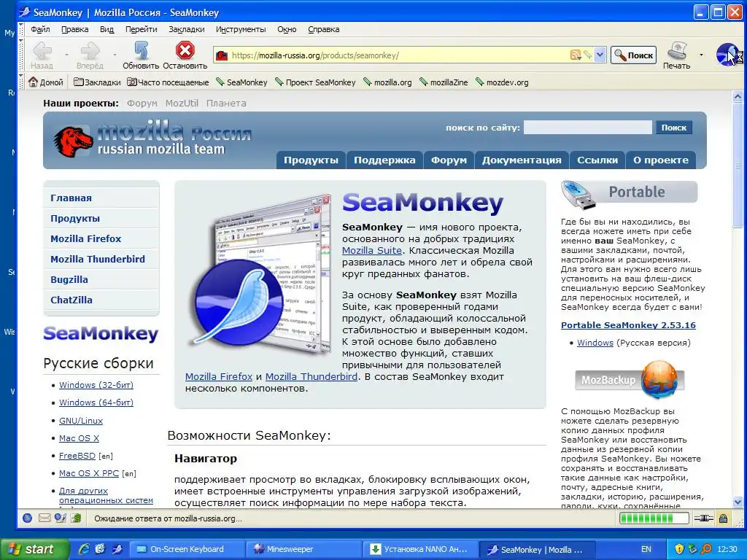Open the Печать print options dropdown arrow

point(701,55)
